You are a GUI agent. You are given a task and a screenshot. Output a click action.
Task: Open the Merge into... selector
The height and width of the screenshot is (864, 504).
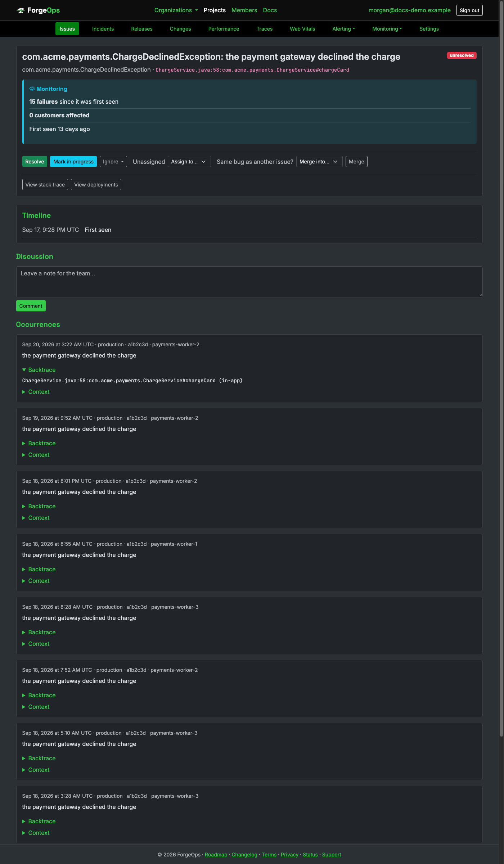point(319,162)
